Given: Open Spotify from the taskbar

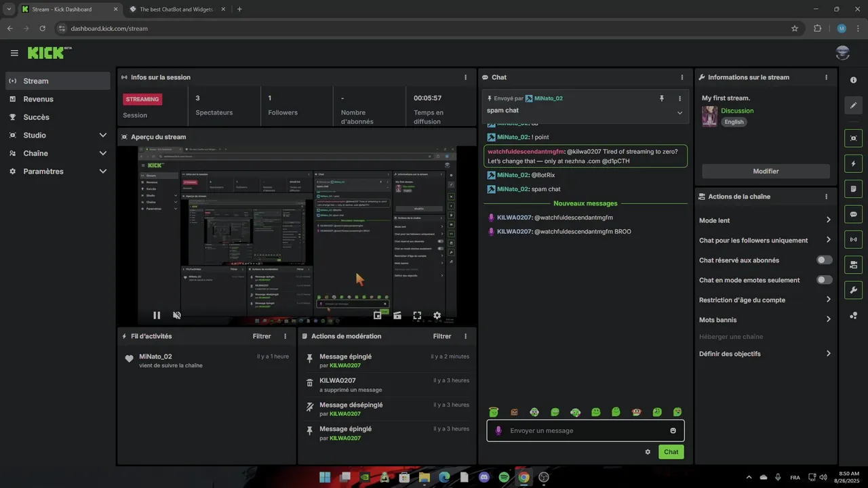Looking at the screenshot, I should (504, 477).
